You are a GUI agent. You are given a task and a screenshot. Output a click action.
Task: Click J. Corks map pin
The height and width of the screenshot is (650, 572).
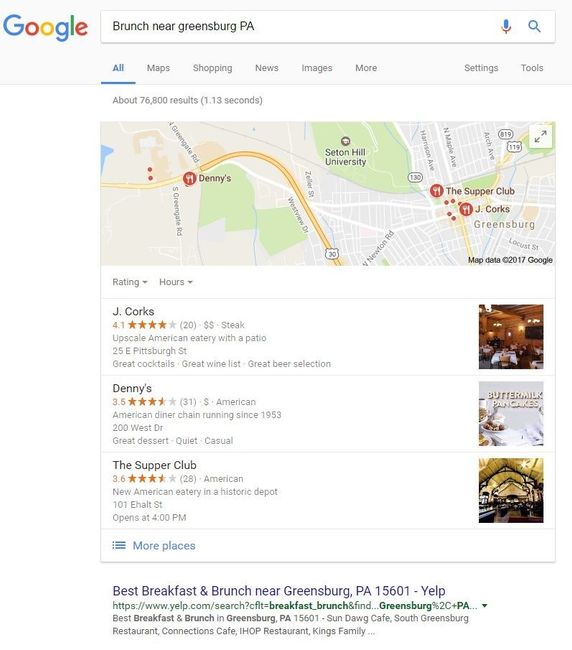pyautogui.click(x=466, y=209)
